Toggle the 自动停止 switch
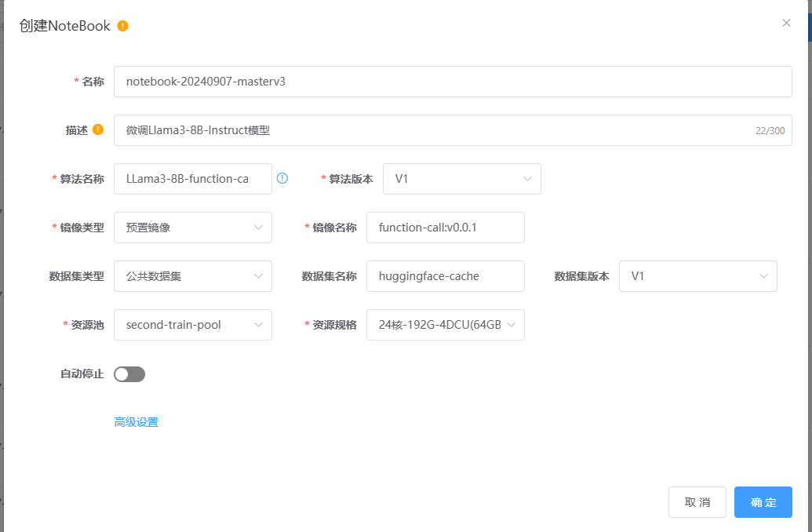 (x=129, y=374)
